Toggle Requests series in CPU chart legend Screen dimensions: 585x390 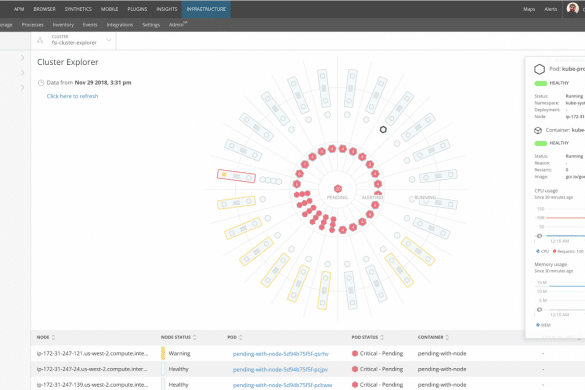(568, 251)
